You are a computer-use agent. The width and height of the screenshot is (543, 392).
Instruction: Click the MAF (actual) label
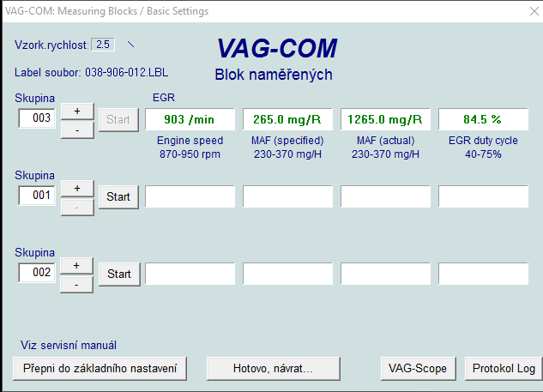click(385, 141)
